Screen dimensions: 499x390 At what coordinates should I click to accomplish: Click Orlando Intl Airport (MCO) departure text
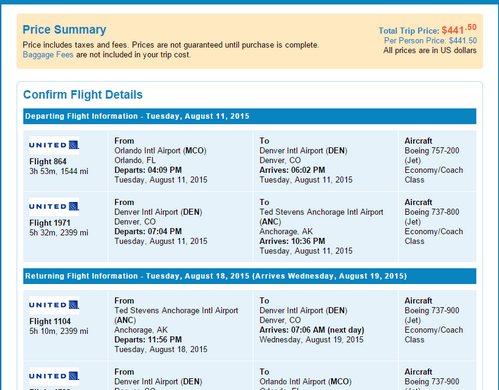(160, 151)
